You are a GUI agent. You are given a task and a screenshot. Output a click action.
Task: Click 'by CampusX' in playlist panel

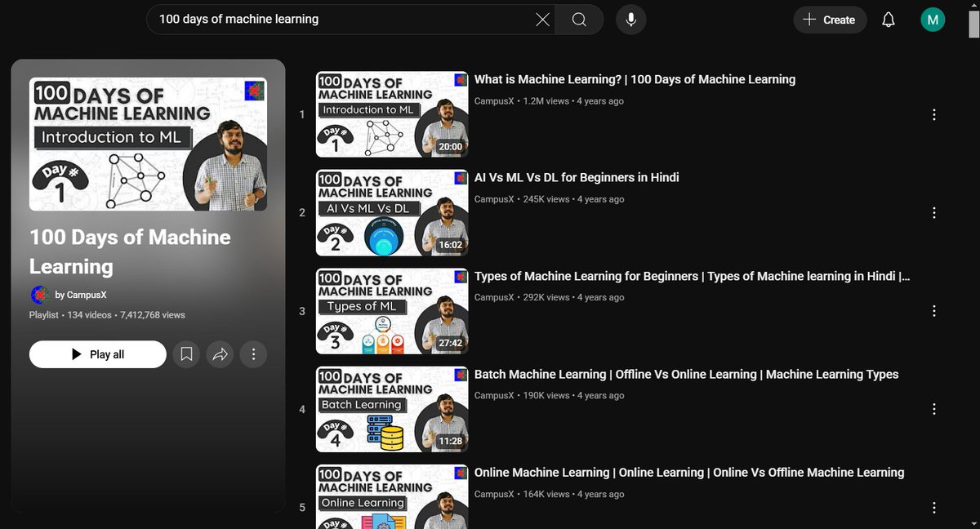[x=81, y=295]
